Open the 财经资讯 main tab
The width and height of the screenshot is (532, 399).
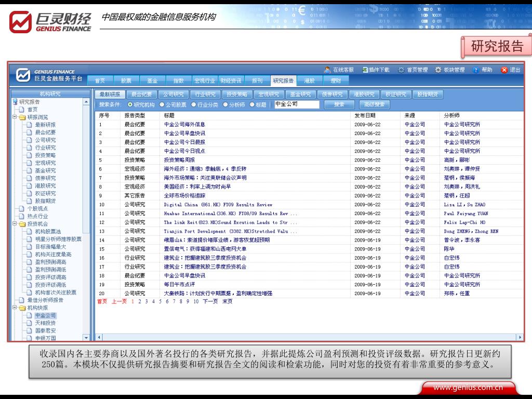pos(231,81)
